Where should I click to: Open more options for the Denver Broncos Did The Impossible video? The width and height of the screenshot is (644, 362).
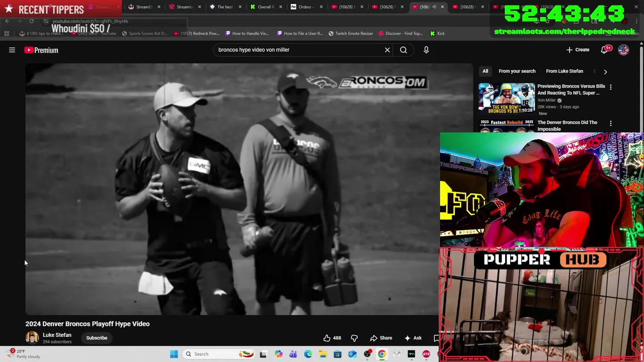coord(611,123)
